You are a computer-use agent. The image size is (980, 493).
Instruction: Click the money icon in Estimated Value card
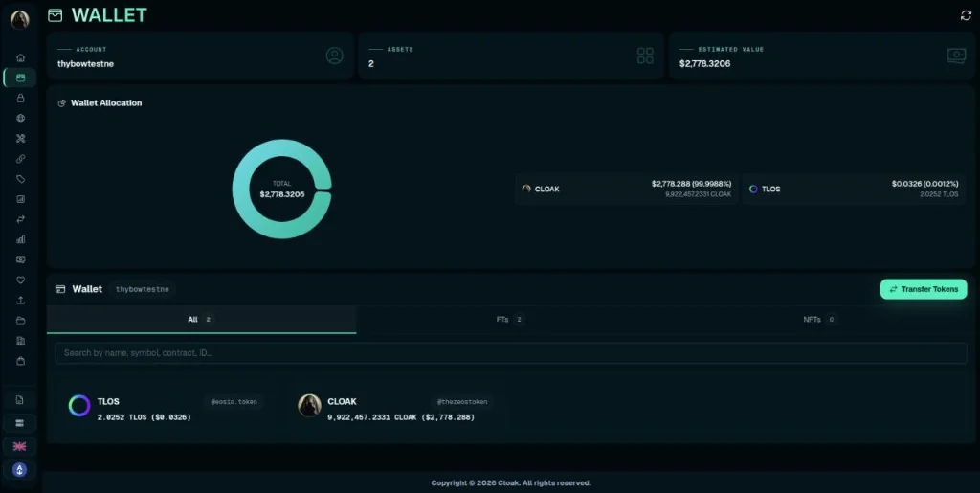point(956,56)
